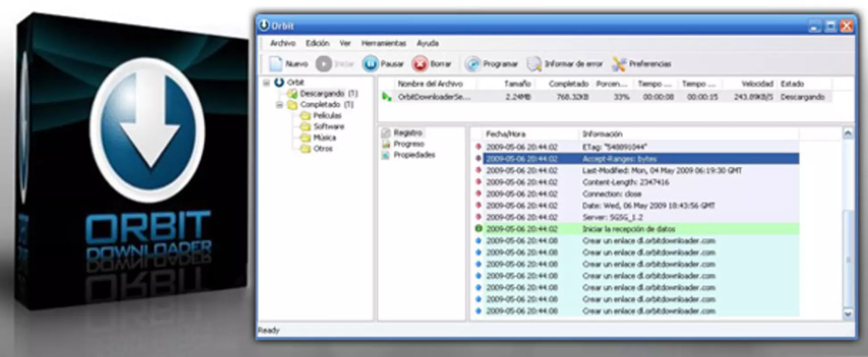868x357 pixels.
Task: Click the Propiedades icon
Action: pos(386,155)
